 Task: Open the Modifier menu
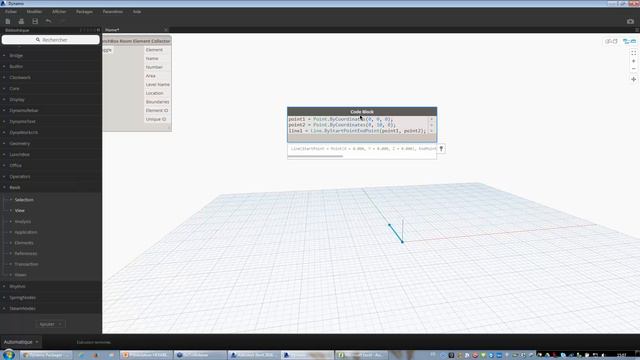(34, 12)
